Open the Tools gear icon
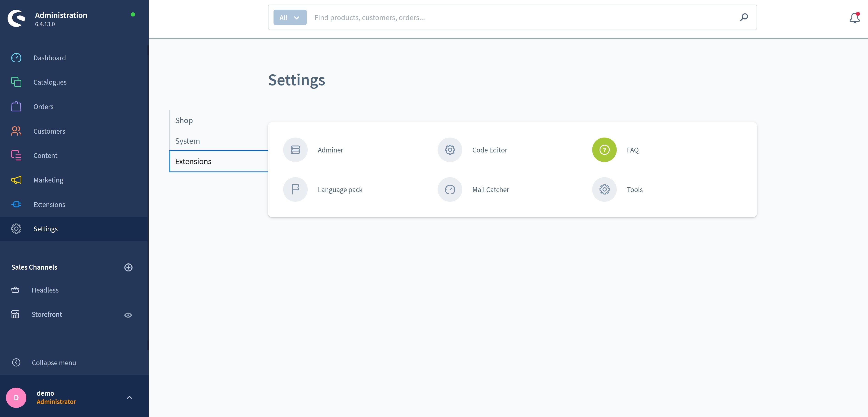Screen dimensions: 868x417 (605, 190)
